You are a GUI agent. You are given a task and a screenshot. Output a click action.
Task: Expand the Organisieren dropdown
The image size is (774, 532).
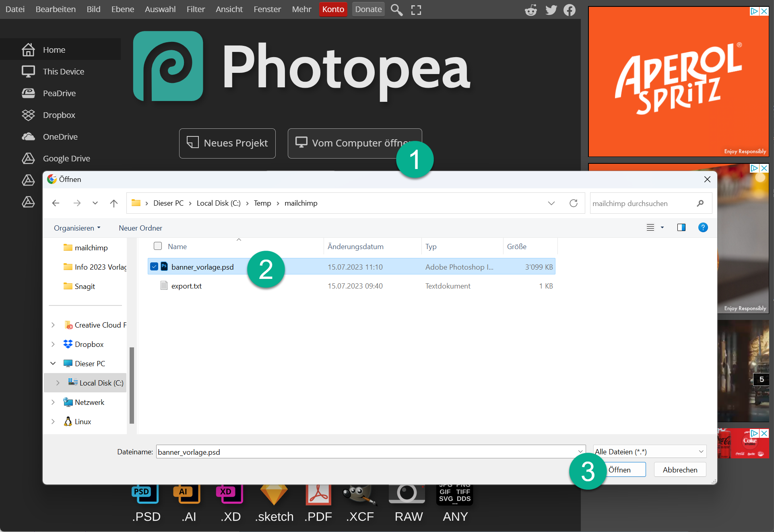click(x=77, y=228)
